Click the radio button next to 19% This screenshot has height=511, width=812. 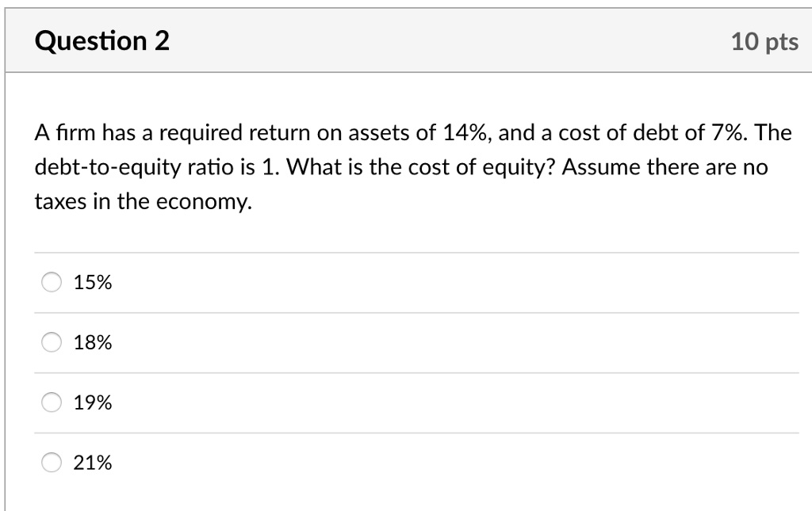point(52,402)
